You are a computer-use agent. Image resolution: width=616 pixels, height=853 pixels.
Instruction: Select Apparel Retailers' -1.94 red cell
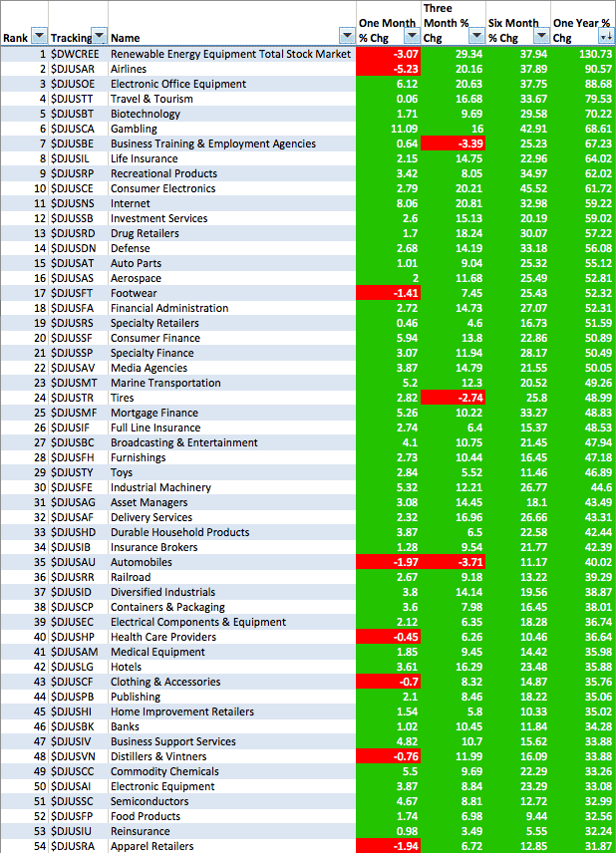(x=389, y=846)
